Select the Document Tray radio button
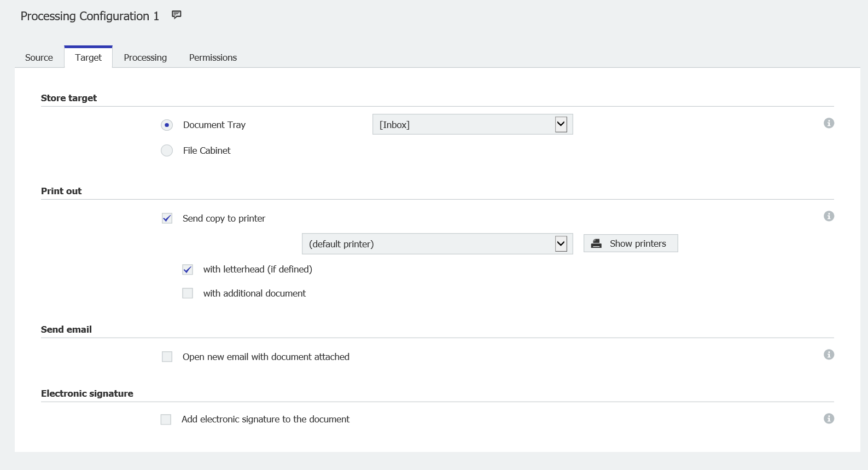Screen dimensions: 868x470 coord(167,125)
